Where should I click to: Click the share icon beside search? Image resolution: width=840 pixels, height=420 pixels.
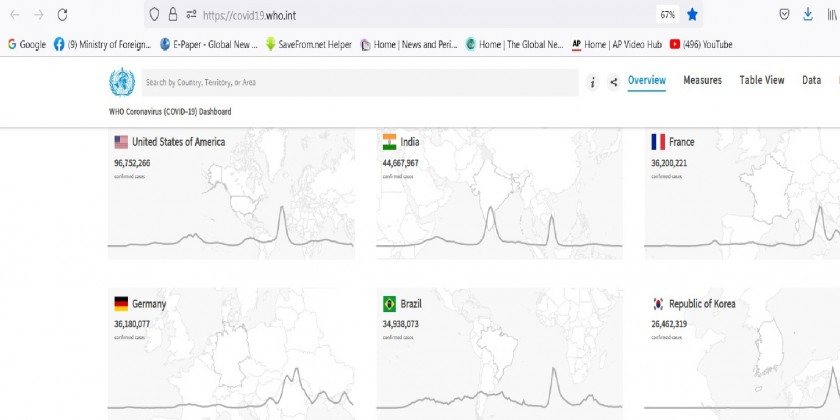coord(613,82)
